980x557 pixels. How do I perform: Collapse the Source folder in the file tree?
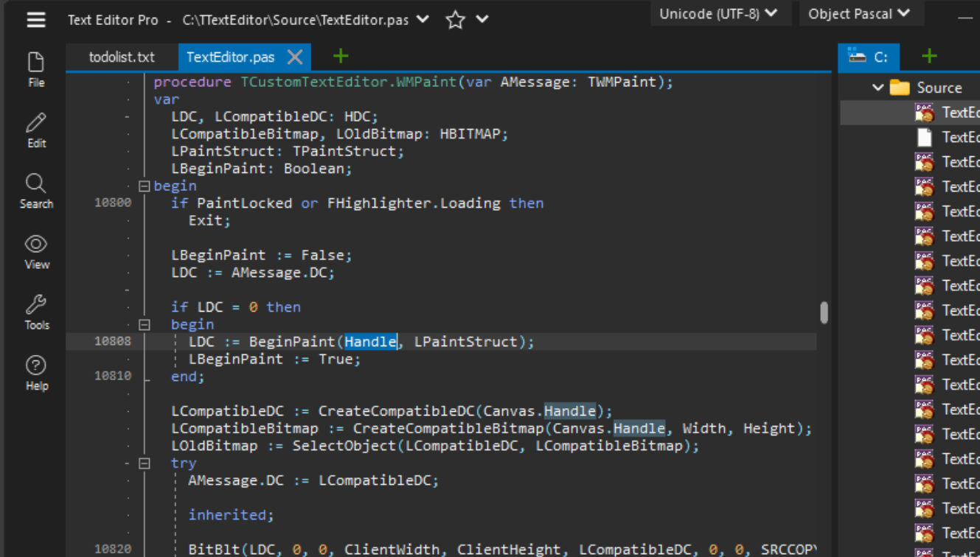878,87
